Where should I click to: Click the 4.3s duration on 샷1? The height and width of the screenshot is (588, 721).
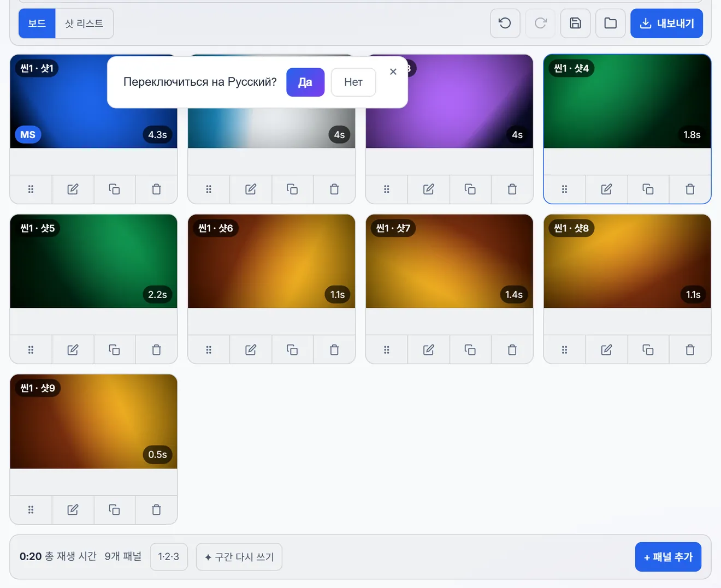(157, 135)
